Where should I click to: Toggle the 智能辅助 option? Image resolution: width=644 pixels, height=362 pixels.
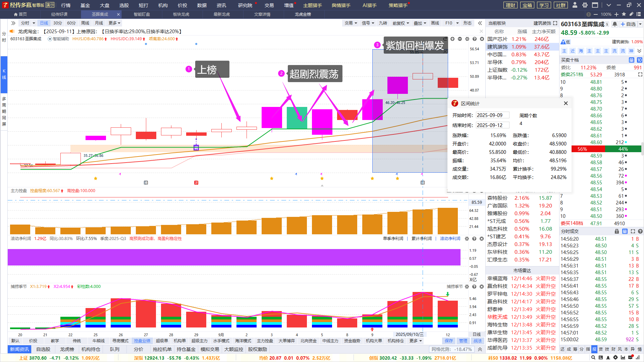tap(58, 39)
